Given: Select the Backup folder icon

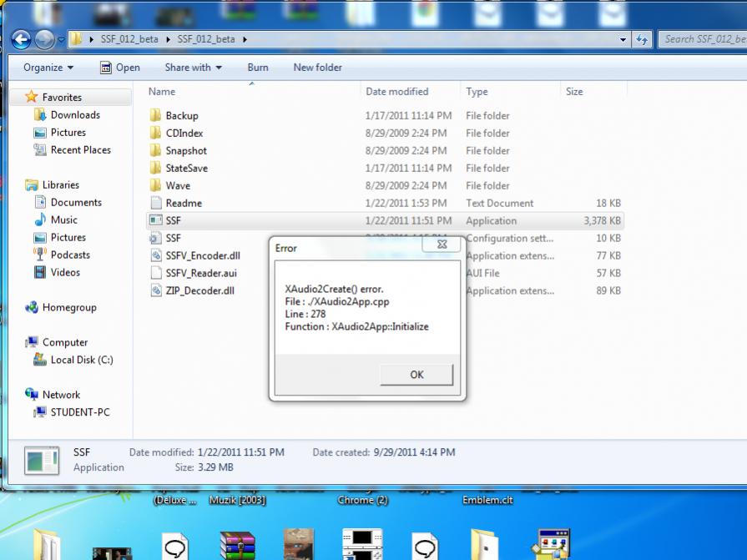Looking at the screenshot, I should point(155,115).
